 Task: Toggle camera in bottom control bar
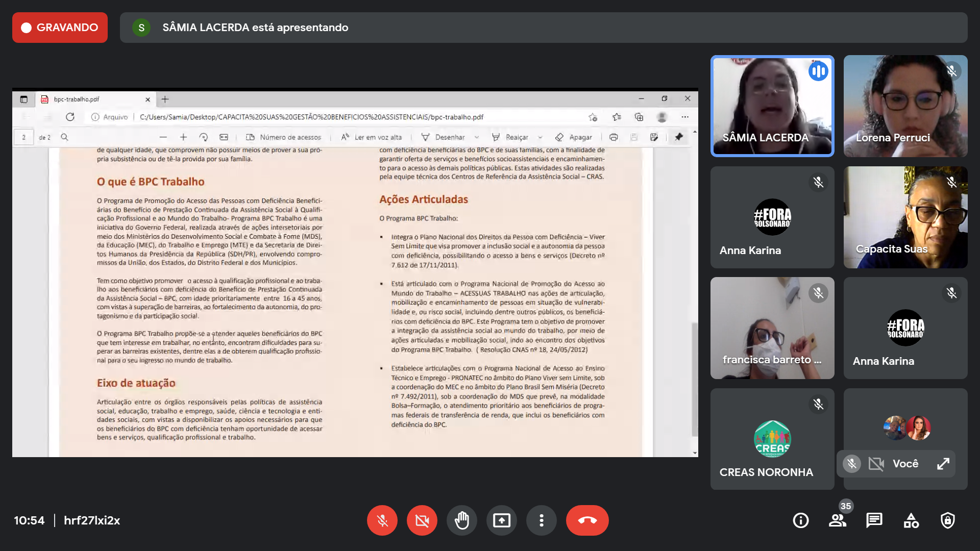point(422,520)
